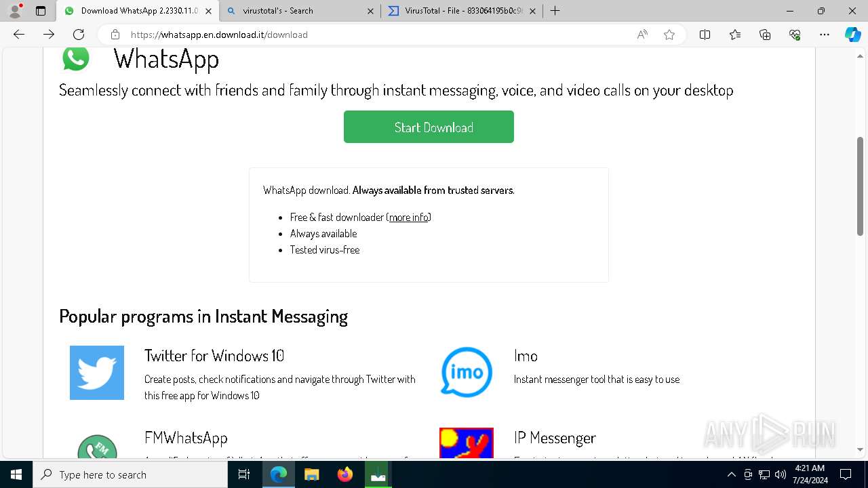Open the Imo title link
The width and height of the screenshot is (868, 488).
526,356
